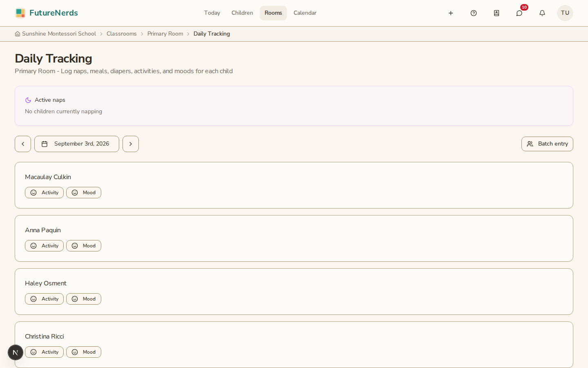
Task: Click the FutureNerds logo icon
Action: click(x=20, y=13)
